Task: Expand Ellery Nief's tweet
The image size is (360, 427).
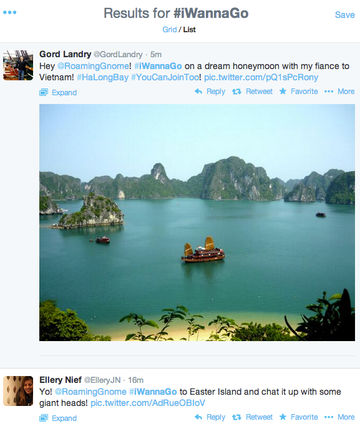Action: [58, 418]
